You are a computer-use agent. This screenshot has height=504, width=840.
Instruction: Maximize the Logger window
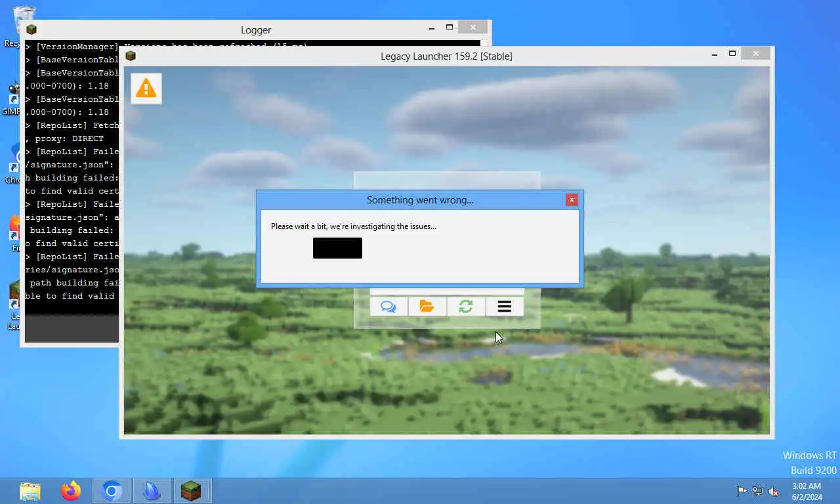click(x=450, y=28)
